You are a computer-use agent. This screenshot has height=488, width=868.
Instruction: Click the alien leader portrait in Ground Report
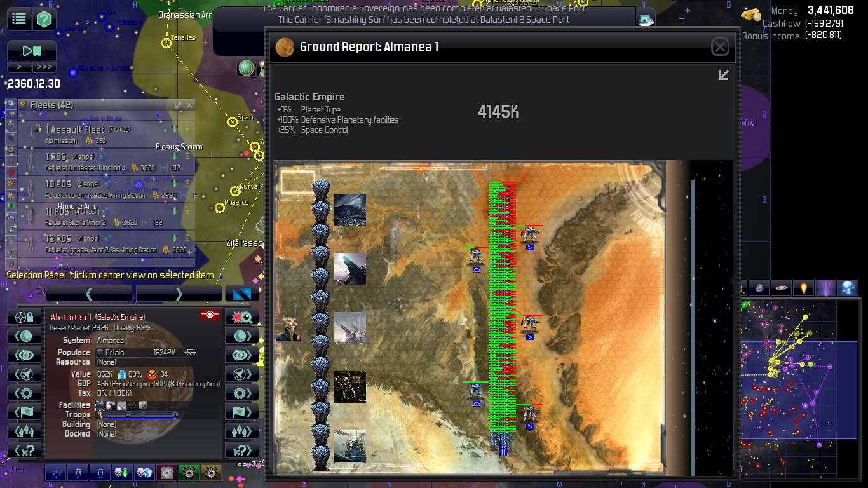click(288, 327)
